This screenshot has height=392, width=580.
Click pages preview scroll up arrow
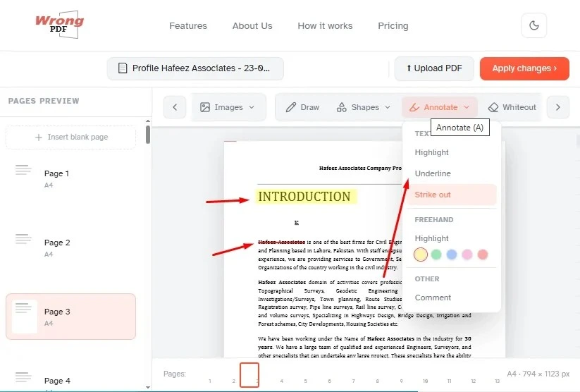point(148,121)
